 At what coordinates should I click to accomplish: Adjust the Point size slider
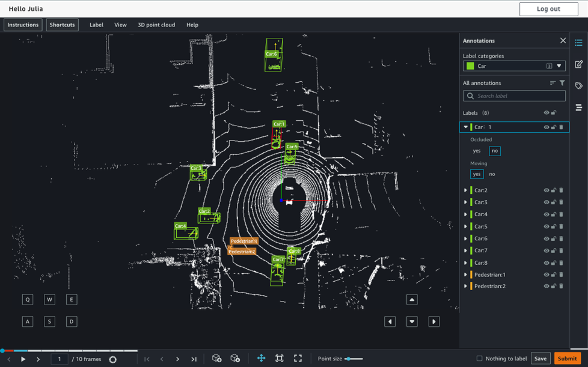[x=354, y=359]
